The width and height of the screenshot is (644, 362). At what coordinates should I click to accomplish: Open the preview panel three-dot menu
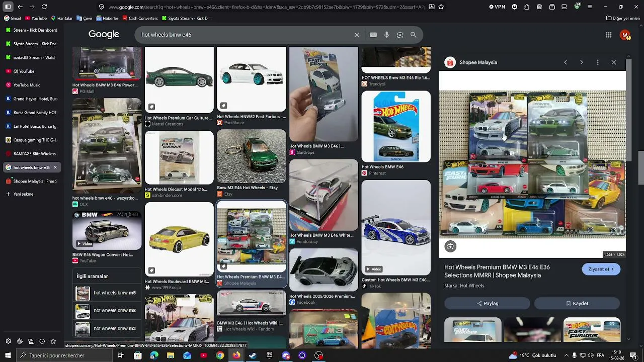click(598, 62)
